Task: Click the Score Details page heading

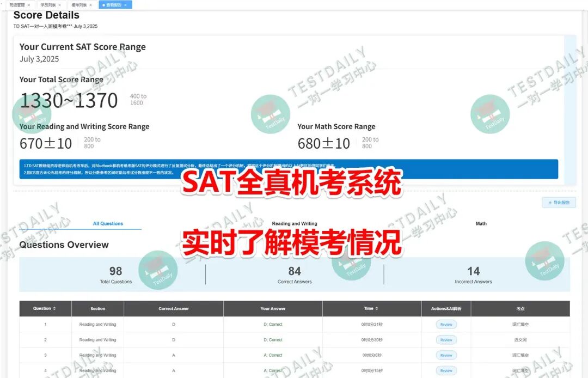Action: (46, 15)
